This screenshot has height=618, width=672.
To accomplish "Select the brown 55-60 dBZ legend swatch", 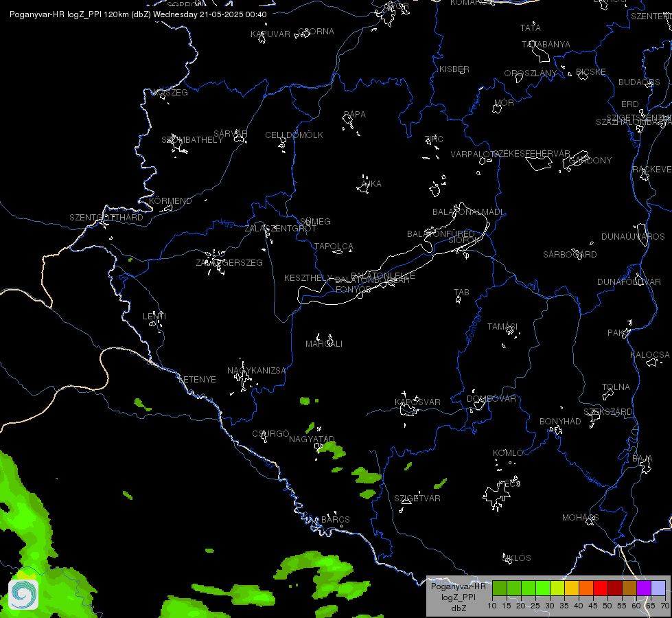I will [629, 588].
